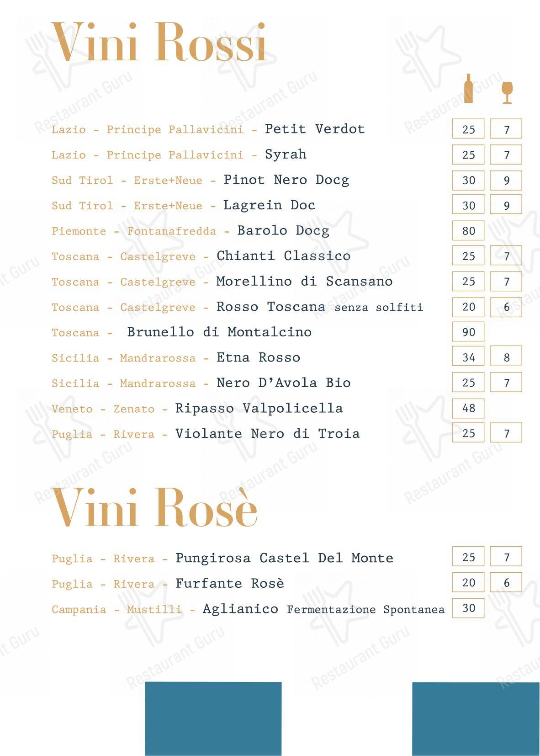Select Rosso Toscana glass price 6

[506, 307]
